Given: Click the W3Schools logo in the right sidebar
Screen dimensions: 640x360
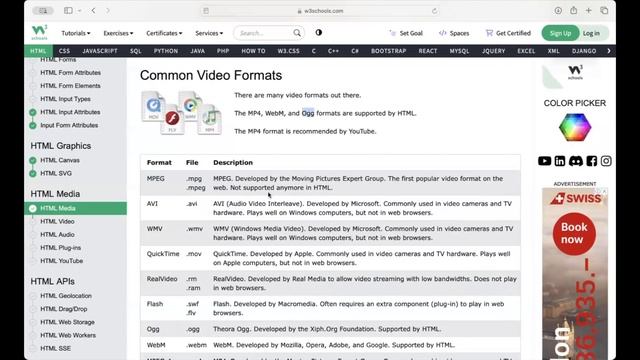Looking at the screenshot, I should 576,72.
